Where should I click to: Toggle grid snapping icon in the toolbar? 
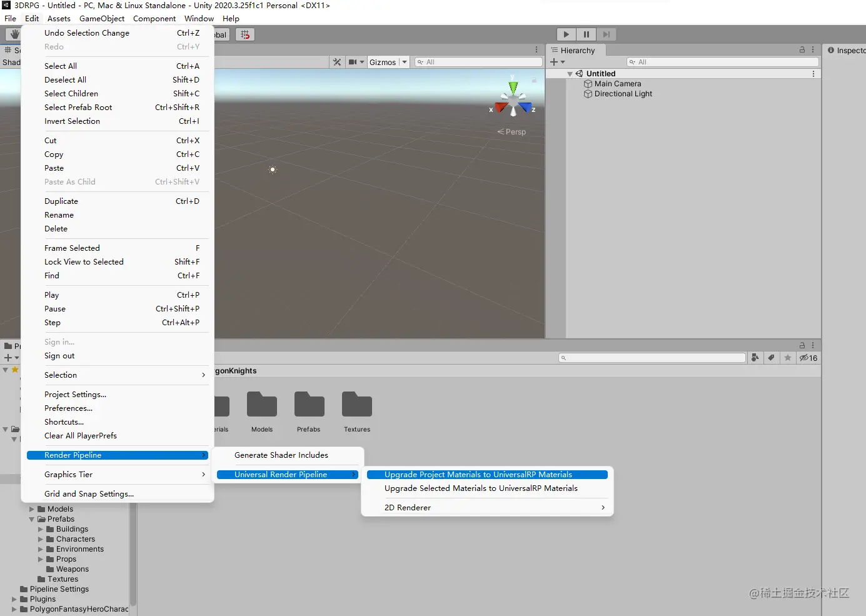pos(245,34)
